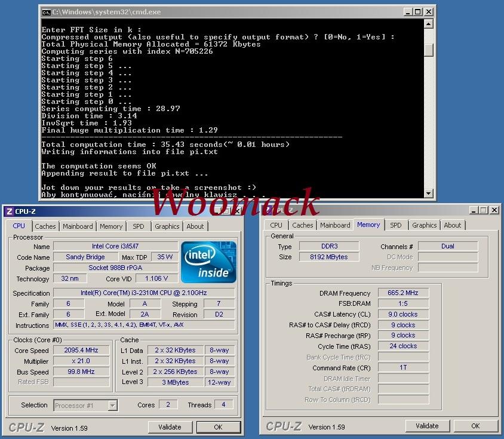Viewport: 504px width, 439px height.
Task: Click the cmd window scrollbar thumb
Action: click(429, 50)
